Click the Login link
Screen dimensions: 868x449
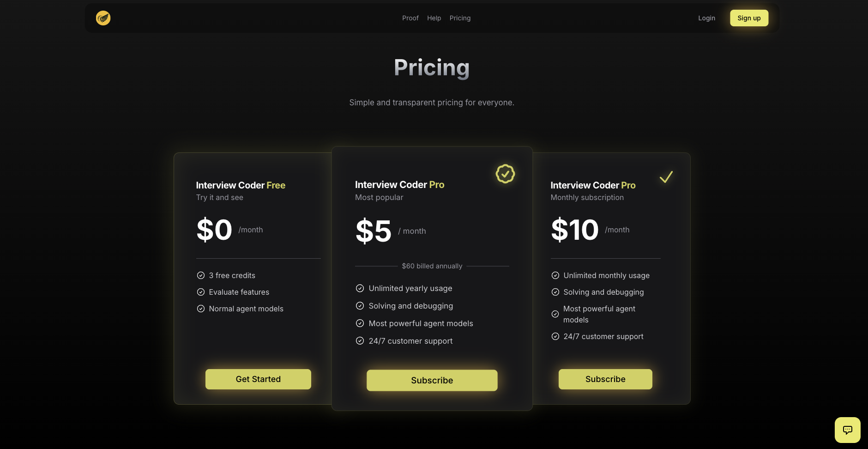click(706, 18)
